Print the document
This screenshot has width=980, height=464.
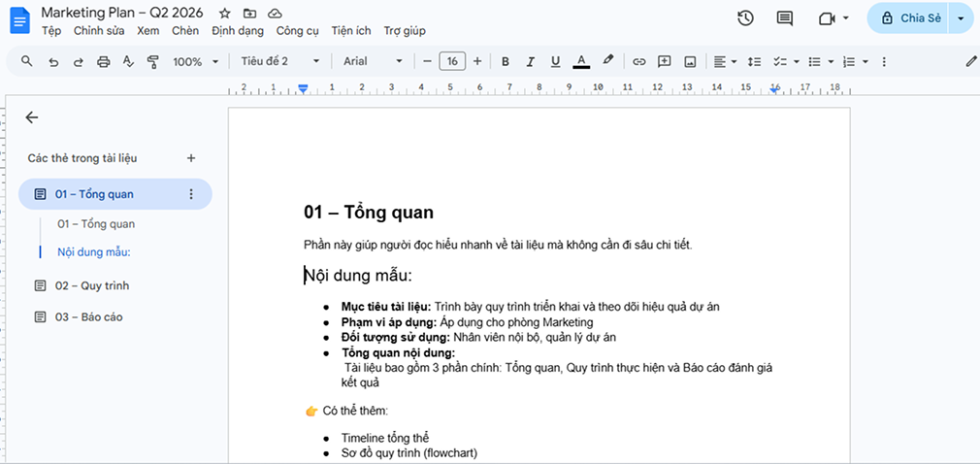pyautogui.click(x=103, y=62)
